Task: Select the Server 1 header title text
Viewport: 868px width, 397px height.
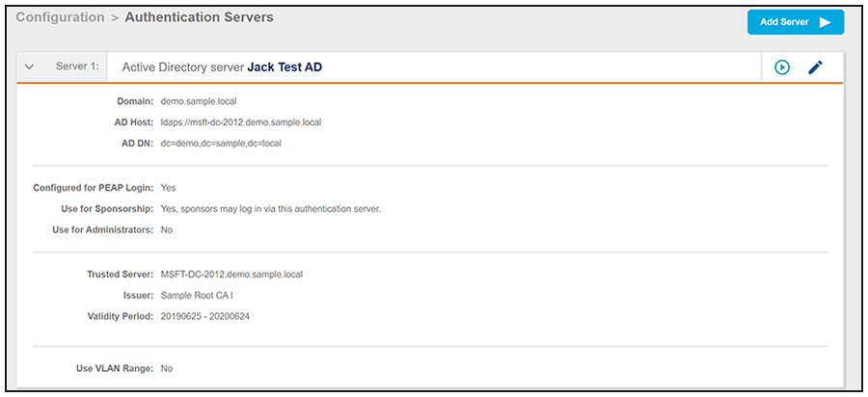Action: point(222,67)
